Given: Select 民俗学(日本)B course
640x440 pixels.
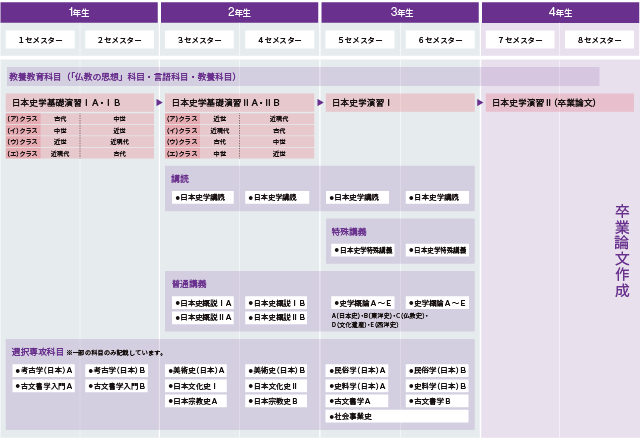Looking at the screenshot, I should [x=437, y=371].
